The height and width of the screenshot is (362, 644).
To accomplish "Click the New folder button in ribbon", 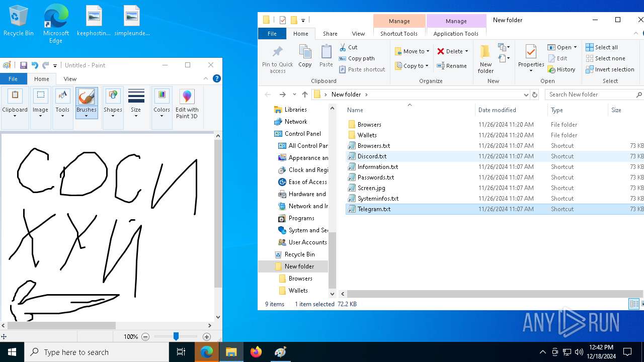I will point(486,59).
